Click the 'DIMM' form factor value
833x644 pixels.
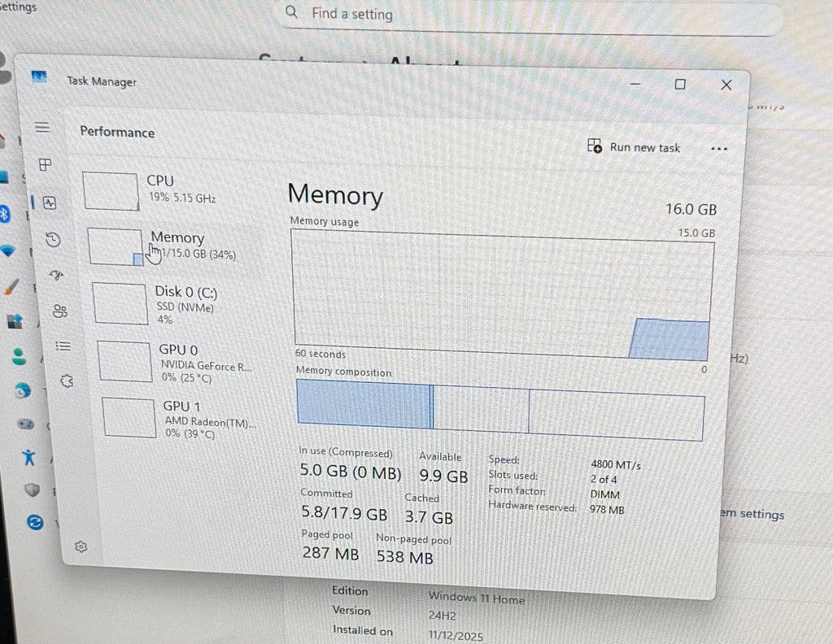(605, 494)
